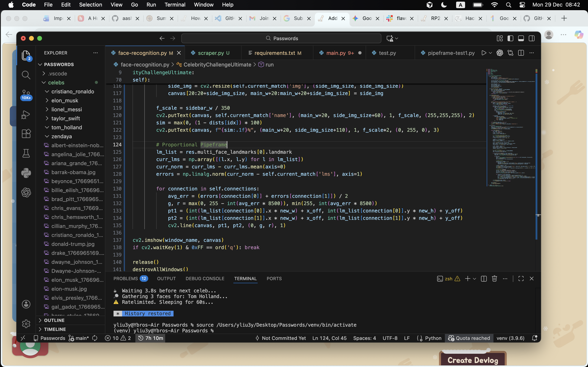Open the Search view in activity bar

(x=26, y=75)
